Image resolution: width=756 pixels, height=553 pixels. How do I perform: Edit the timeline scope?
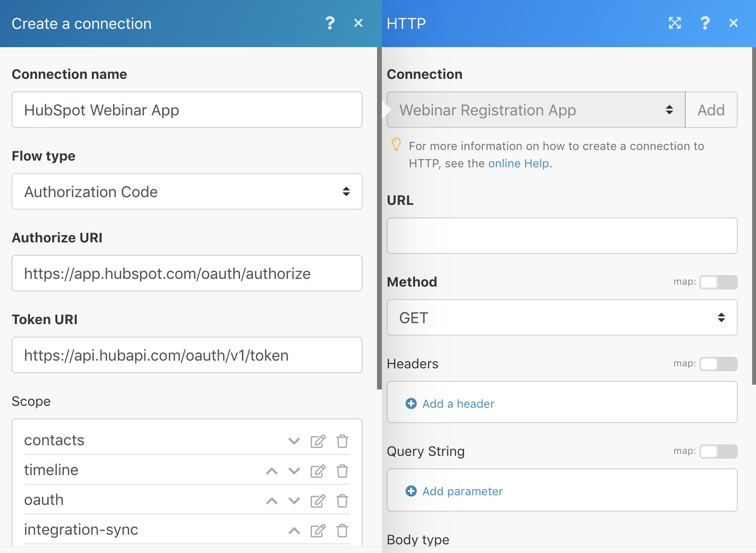click(318, 471)
